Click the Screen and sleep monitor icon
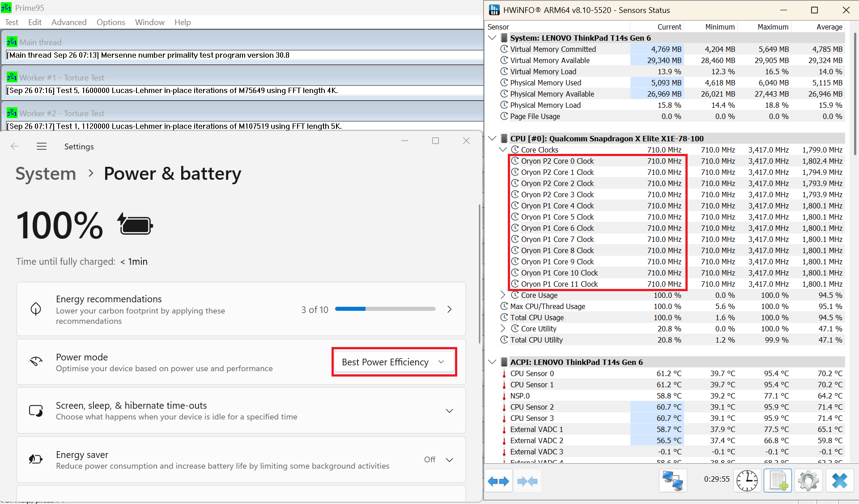This screenshot has width=859, height=504. (x=36, y=411)
